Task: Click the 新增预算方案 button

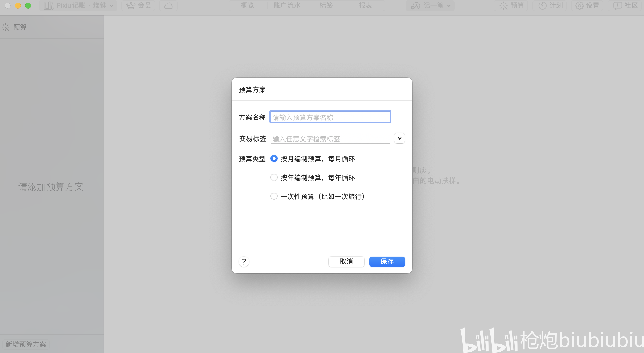Action: pyautogui.click(x=26, y=344)
